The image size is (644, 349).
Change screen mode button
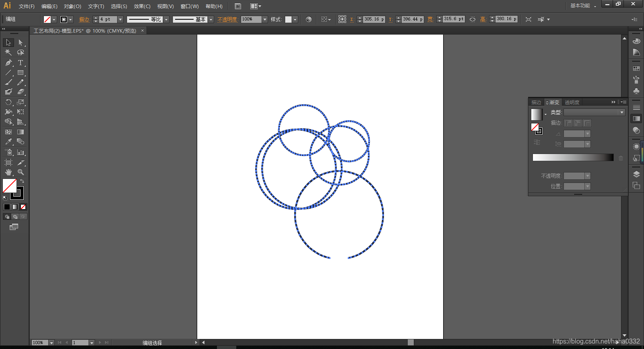coord(14,227)
